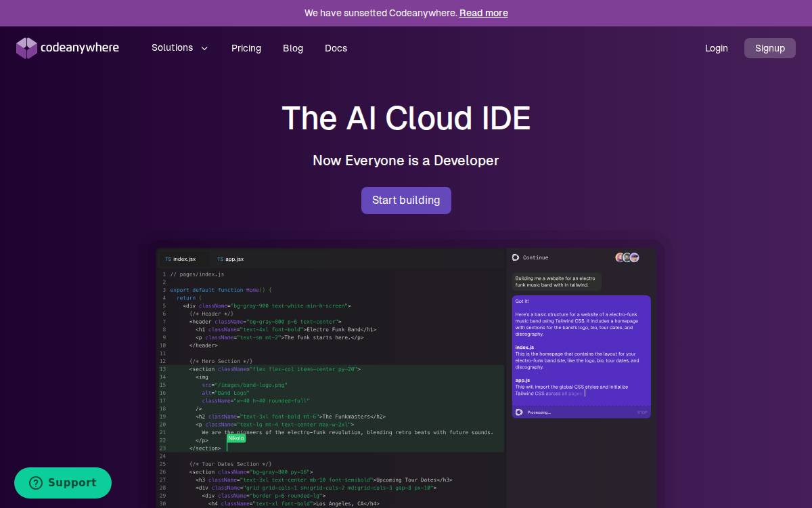Click Login in the header
This screenshot has height=508, width=812.
coord(717,48)
